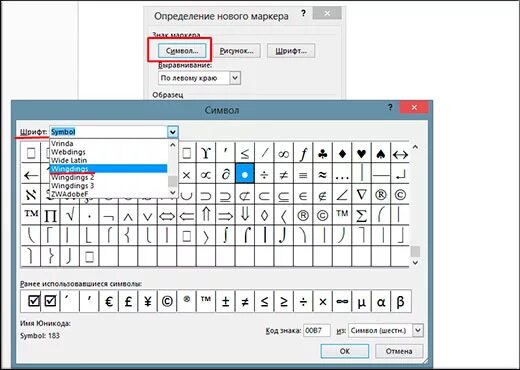The image size is (520, 370).
Task: Click the Символ... button
Action: tap(182, 51)
